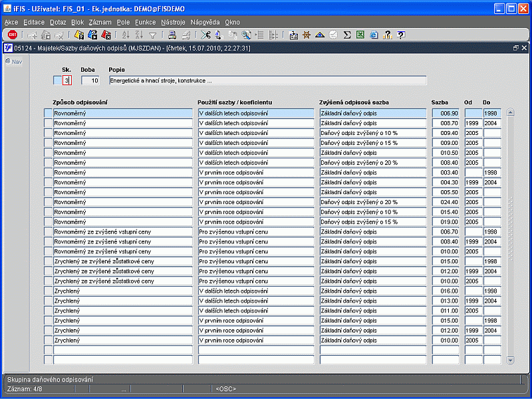Screen dimensions: 532x399
Task: Click the Sk. group input field
Action: tap(66, 80)
